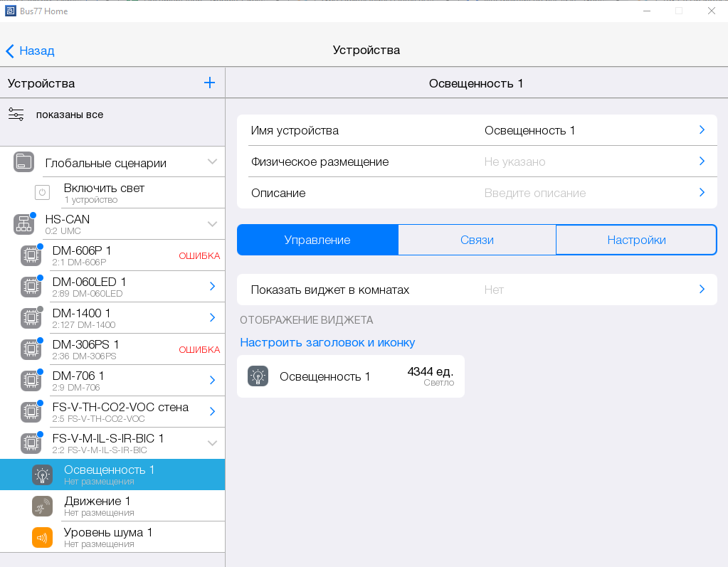Select the Уровень шума 1 speaker icon
728x567 pixels.
42,537
